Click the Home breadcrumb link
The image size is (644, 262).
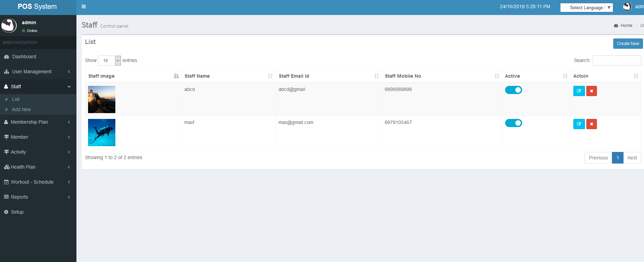tap(626, 26)
